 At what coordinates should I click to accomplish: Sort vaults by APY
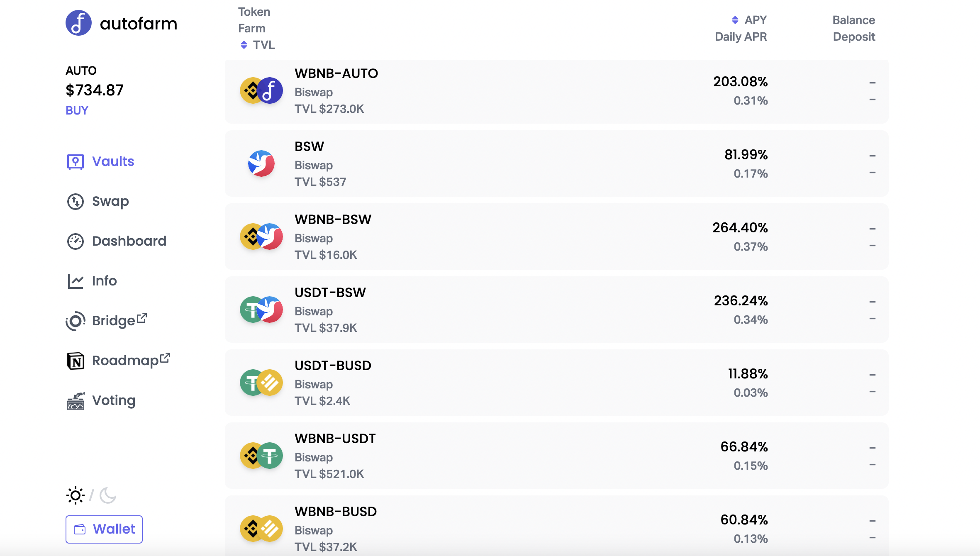tap(749, 20)
